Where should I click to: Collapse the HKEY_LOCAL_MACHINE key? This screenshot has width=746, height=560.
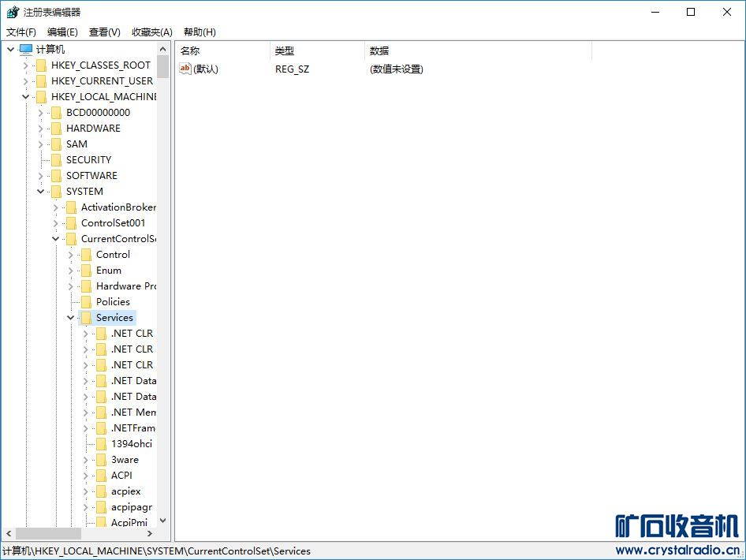pyautogui.click(x=26, y=96)
